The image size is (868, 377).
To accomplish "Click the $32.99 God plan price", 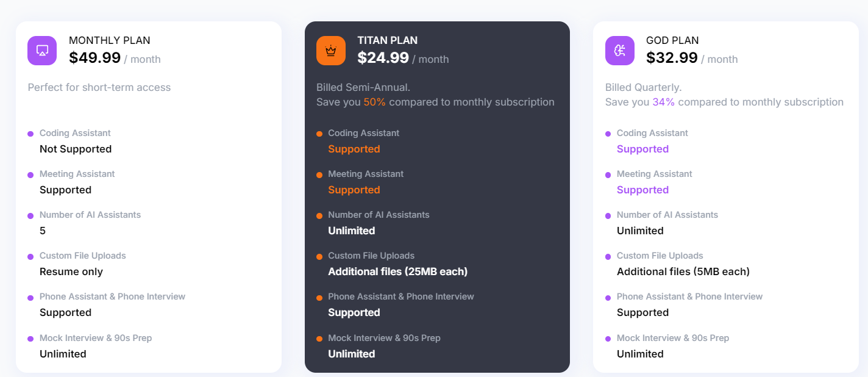I will (672, 58).
